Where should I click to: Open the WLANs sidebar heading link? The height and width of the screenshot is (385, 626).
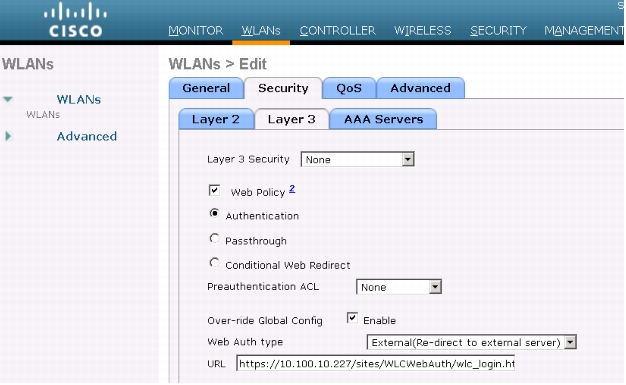tap(79, 99)
